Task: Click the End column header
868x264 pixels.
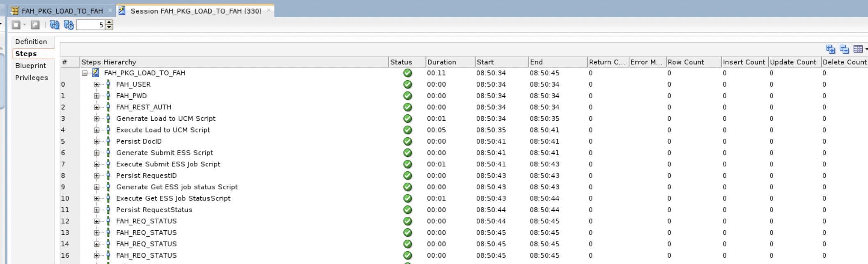Action: click(x=558, y=62)
